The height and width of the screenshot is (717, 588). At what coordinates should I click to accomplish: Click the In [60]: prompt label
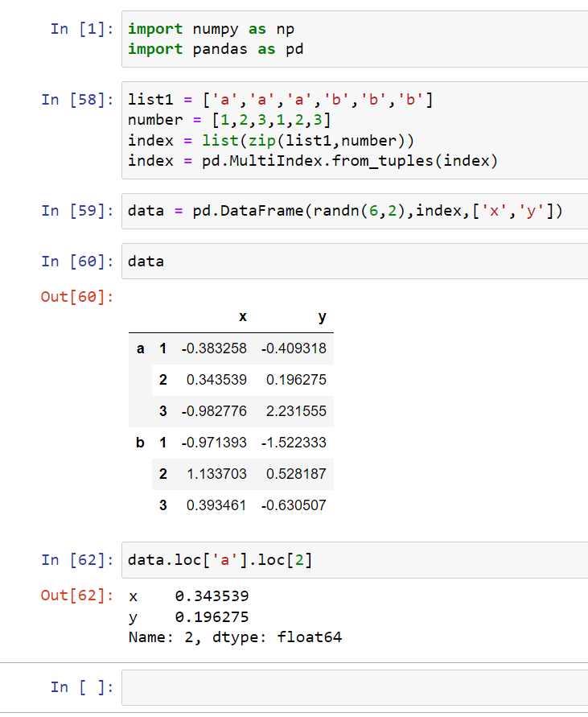tap(77, 262)
